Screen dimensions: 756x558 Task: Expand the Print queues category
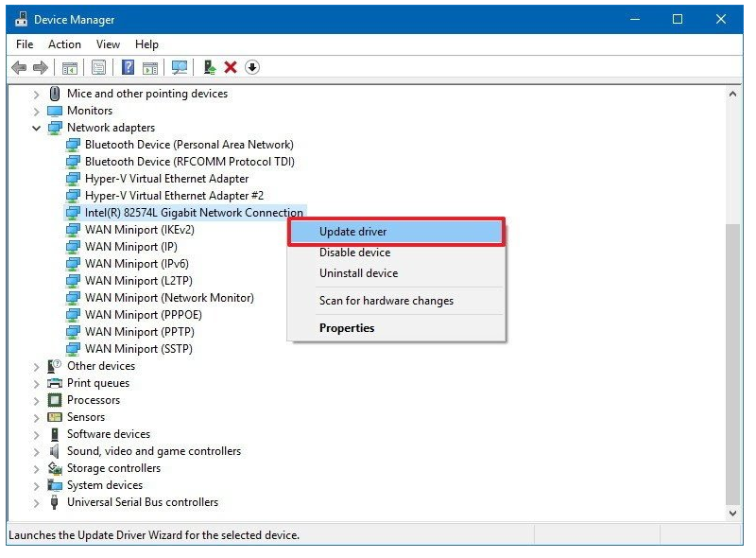[37, 384]
